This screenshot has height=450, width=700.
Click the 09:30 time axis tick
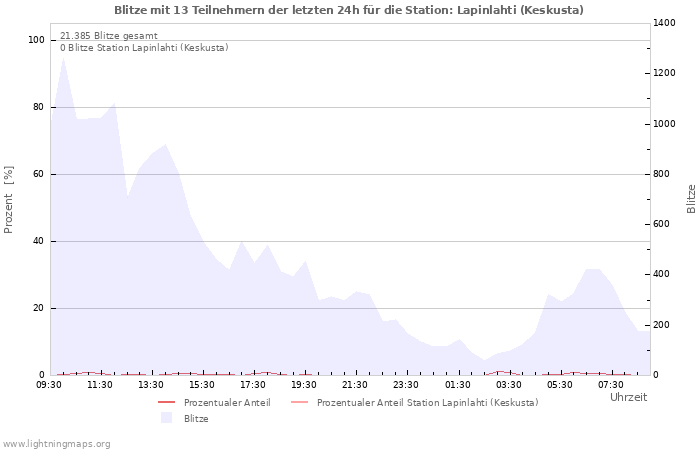pos(49,384)
